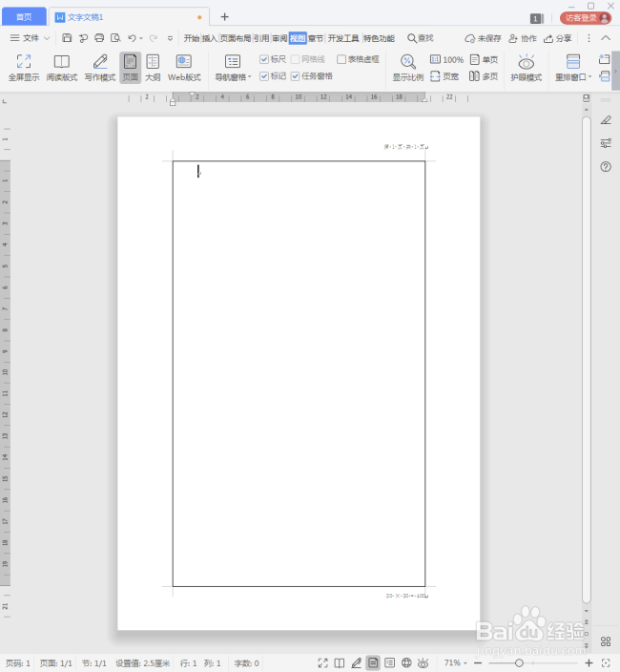Screen dimensions: 620x672
Task: Open settings sliders icon in right sidebar
Action: tap(606, 143)
